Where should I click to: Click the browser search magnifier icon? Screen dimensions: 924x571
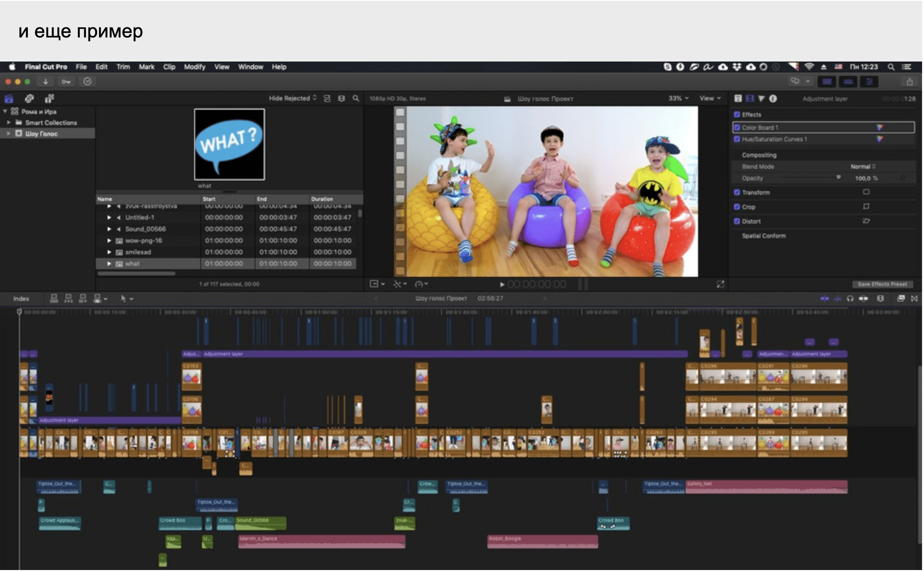click(x=356, y=99)
